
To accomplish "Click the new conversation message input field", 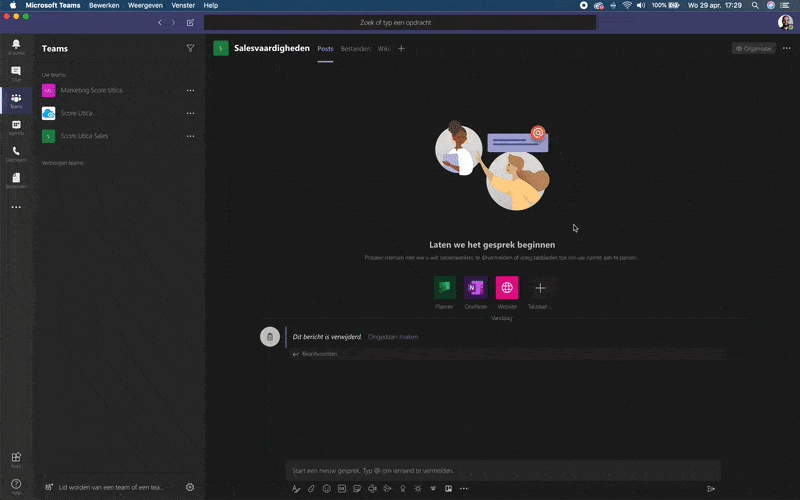I will pos(502,470).
